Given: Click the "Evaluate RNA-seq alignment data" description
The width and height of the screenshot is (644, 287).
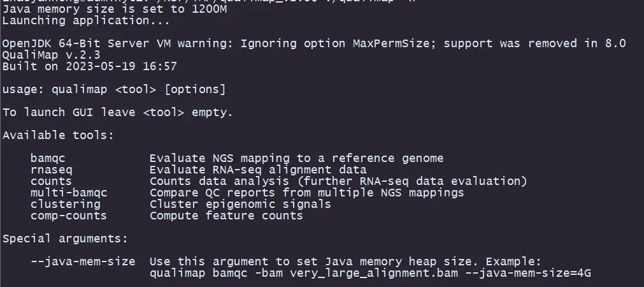Looking at the screenshot, I should click(x=258, y=170).
